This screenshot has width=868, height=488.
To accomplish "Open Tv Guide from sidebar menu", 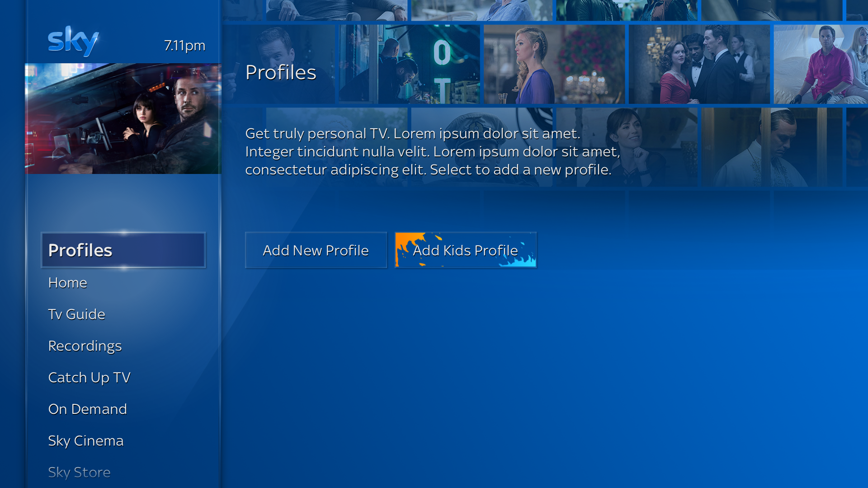I will tap(76, 314).
